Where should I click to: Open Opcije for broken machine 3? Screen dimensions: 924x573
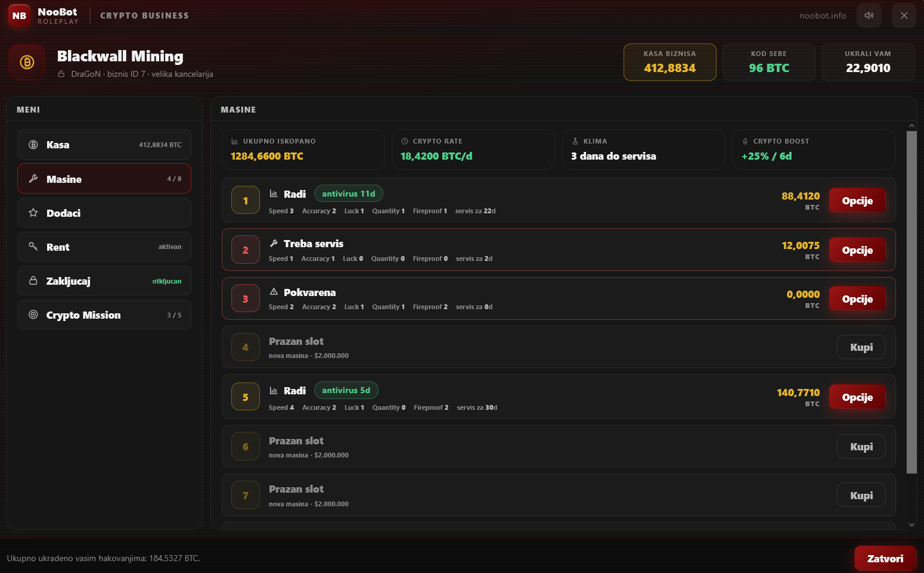[857, 299]
